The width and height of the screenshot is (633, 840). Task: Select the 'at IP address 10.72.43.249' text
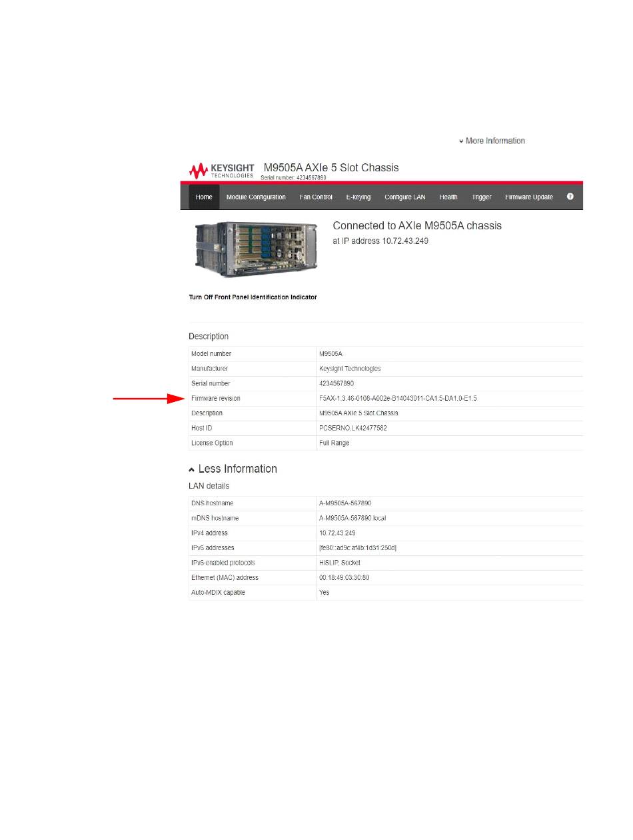[x=380, y=241]
